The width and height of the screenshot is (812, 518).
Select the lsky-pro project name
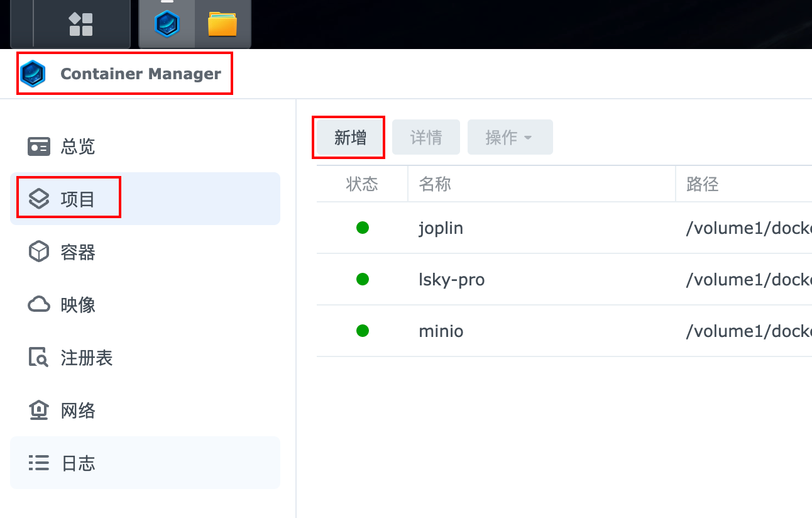(452, 279)
